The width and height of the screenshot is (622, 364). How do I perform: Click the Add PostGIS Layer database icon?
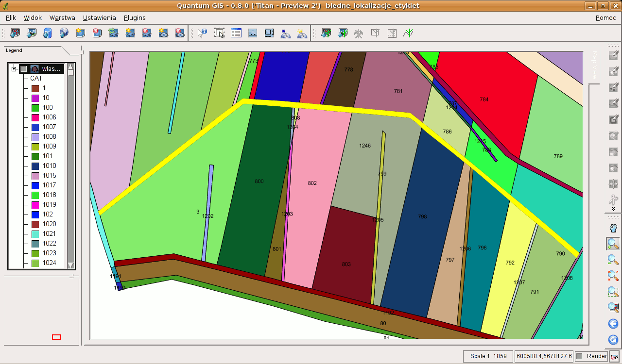tap(47, 33)
